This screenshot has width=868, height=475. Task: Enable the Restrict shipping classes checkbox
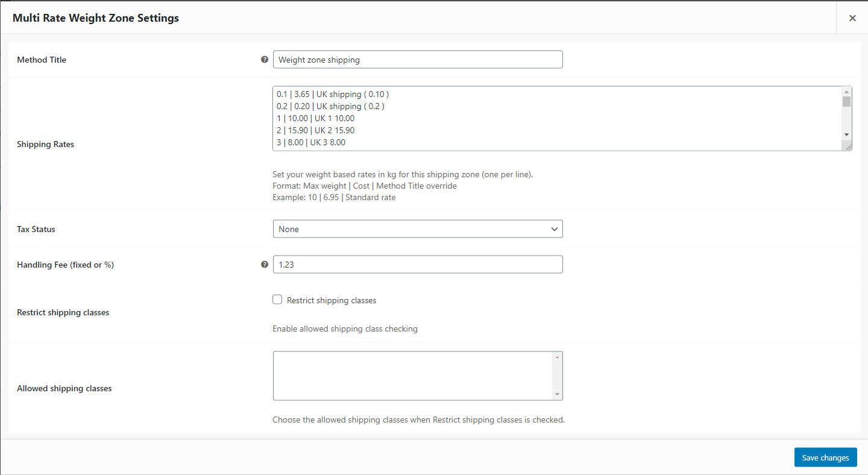click(277, 300)
